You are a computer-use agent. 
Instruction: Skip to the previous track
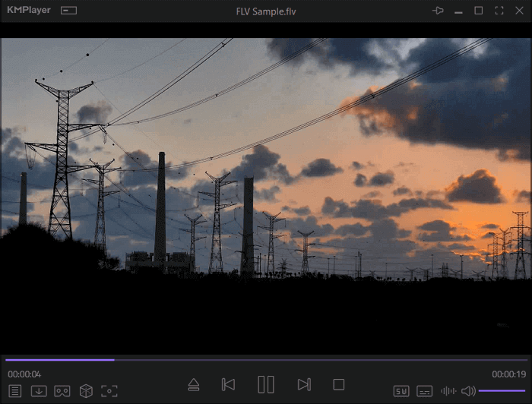coord(228,385)
